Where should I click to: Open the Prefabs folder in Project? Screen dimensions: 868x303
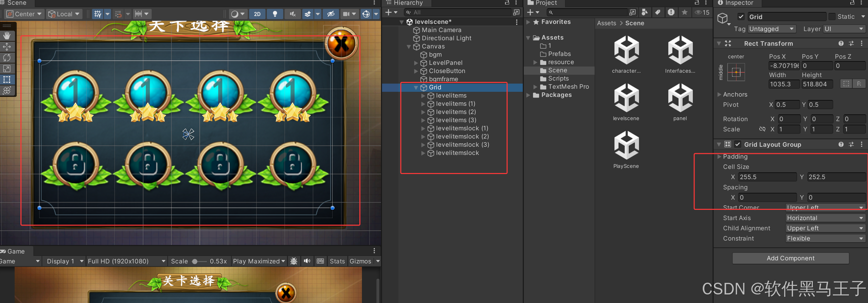click(x=559, y=54)
